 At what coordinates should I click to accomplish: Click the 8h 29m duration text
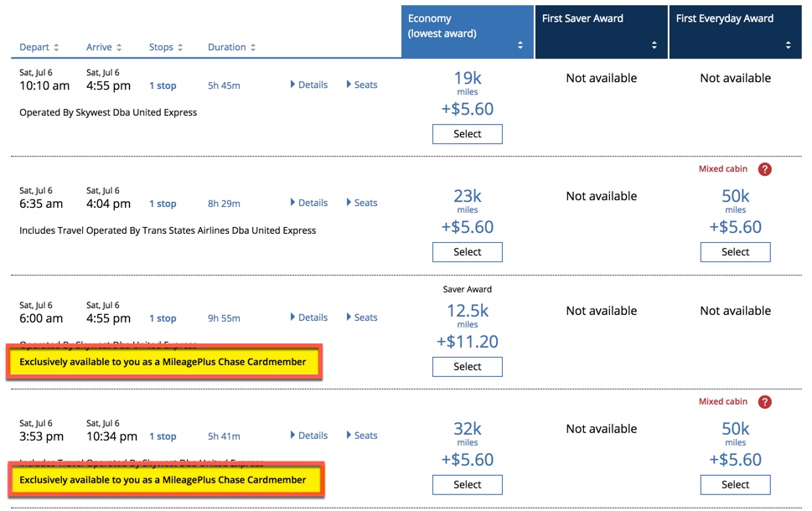point(224,204)
